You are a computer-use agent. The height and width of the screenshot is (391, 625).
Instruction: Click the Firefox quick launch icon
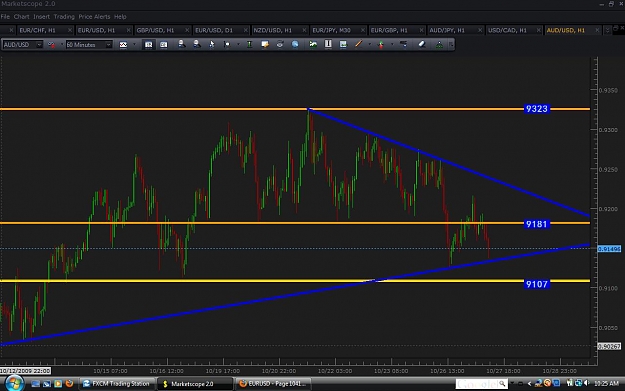[69, 383]
